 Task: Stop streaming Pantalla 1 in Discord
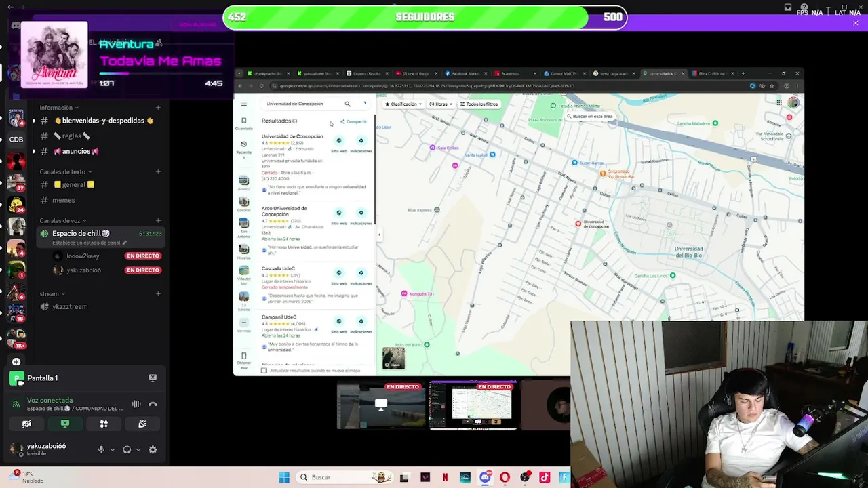coord(153,378)
